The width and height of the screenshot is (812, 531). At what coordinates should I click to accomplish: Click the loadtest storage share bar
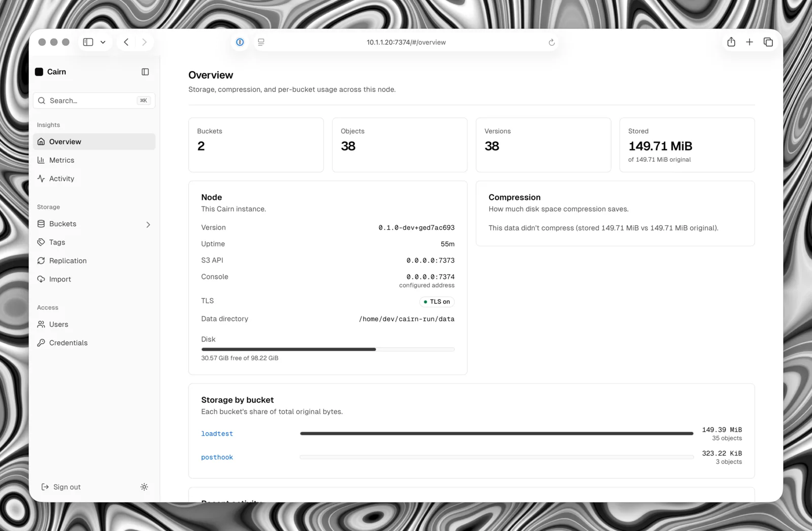(497, 434)
